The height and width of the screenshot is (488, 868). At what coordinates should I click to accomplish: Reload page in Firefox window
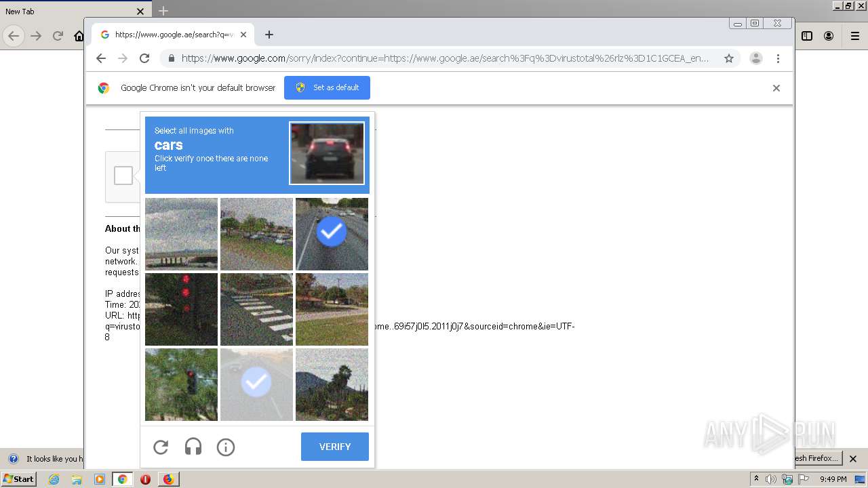click(x=58, y=36)
